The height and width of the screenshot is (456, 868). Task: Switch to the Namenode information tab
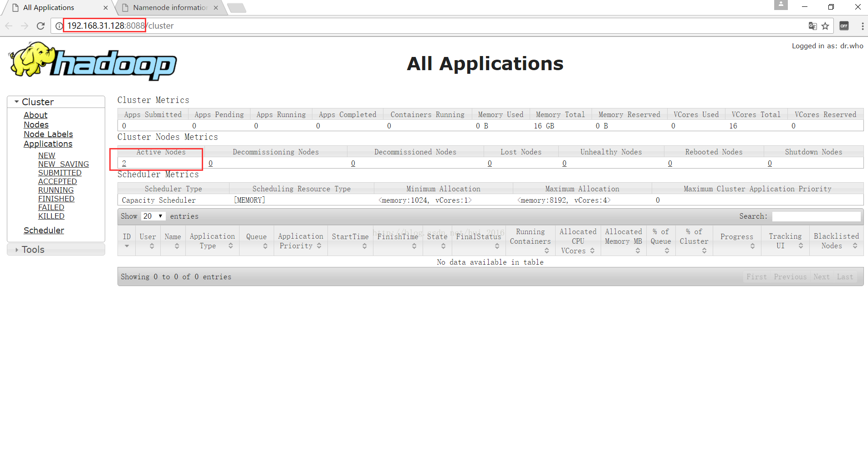[x=170, y=8]
